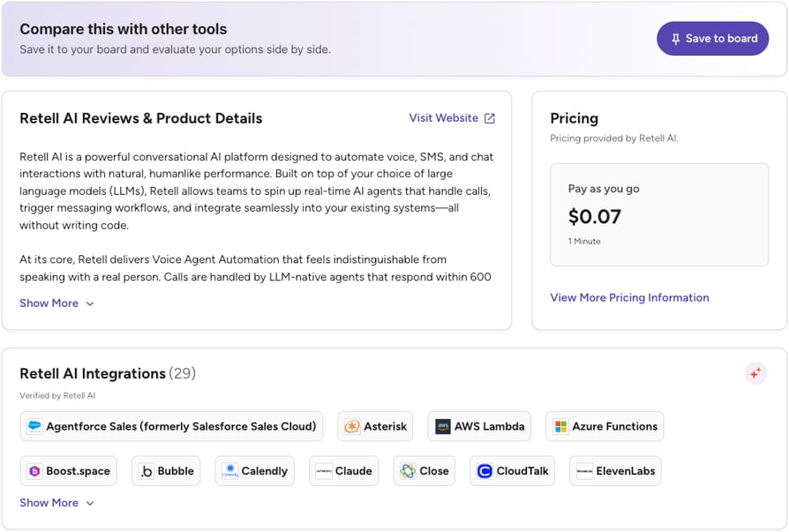Click the chevron next to description Show More
This screenshot has height=532, width=789.
pos(89,303)
